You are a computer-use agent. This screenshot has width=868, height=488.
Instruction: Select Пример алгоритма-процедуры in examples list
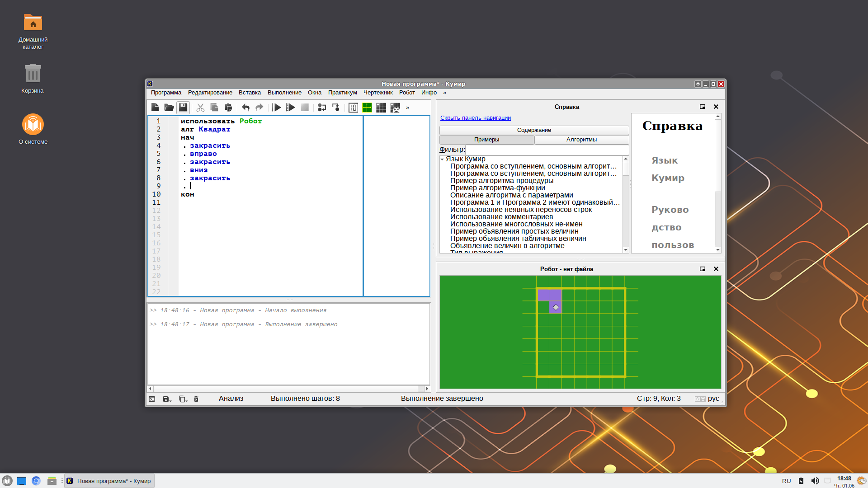(502, 181)
